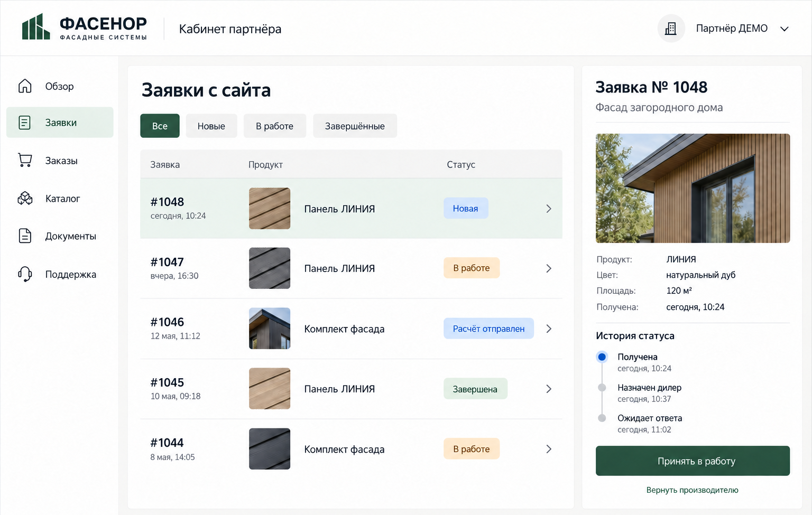
Task: Click the partner building avatar icon
Action: coord(671,29)
